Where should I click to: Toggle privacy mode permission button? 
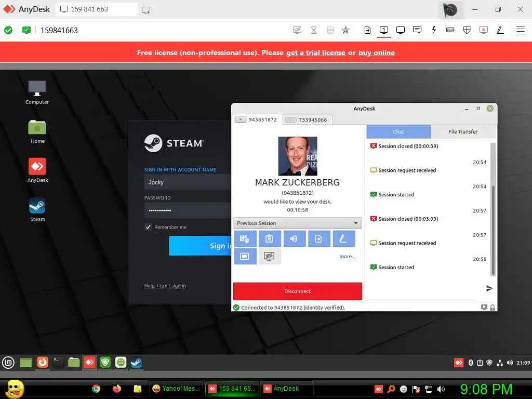click(x=270, y=256)
